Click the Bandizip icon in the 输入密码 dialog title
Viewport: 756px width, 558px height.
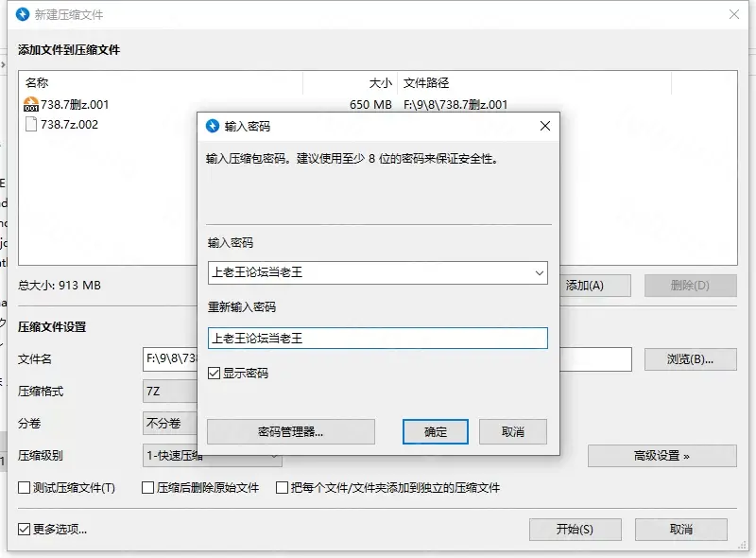[x=212, y=126]
